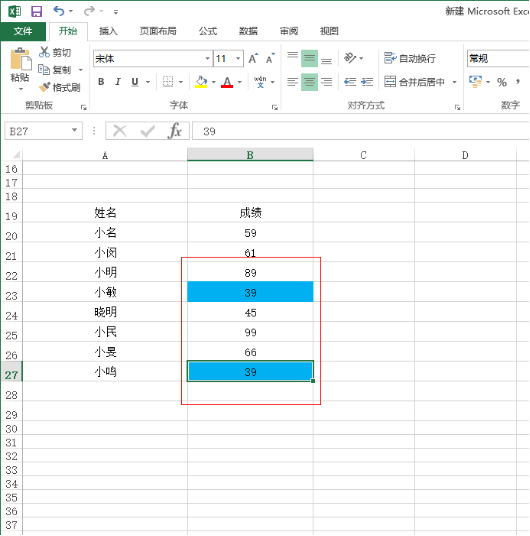The image size is (530, 536).
Task: Click the Redo arrow icon
Action: click(x=89, y=11)
